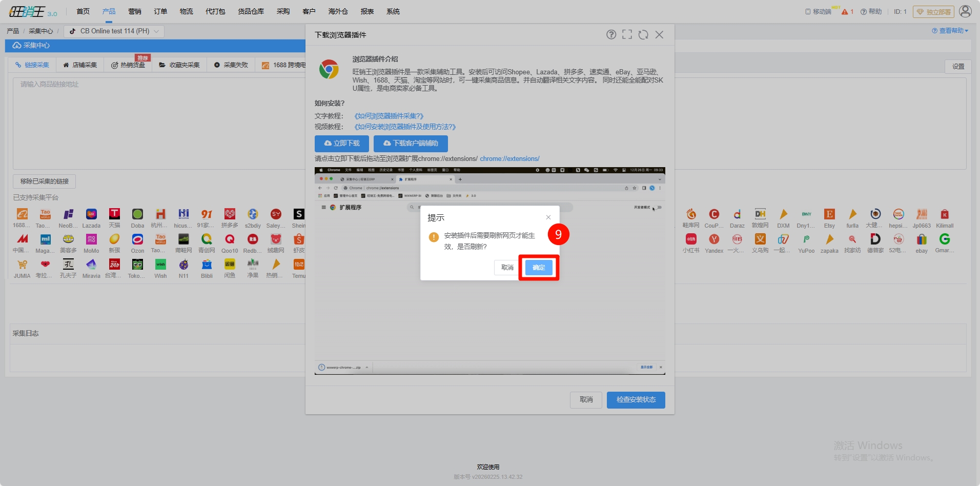The image size is (980, 486).
Task: Select the Wish platform icon
Action: click(160, 265)
